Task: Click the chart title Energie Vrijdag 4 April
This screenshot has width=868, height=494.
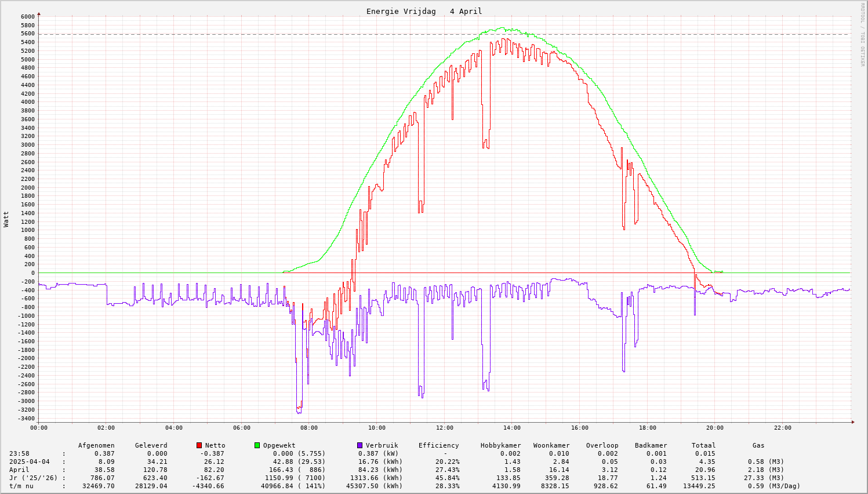Action: coord(424,12)
